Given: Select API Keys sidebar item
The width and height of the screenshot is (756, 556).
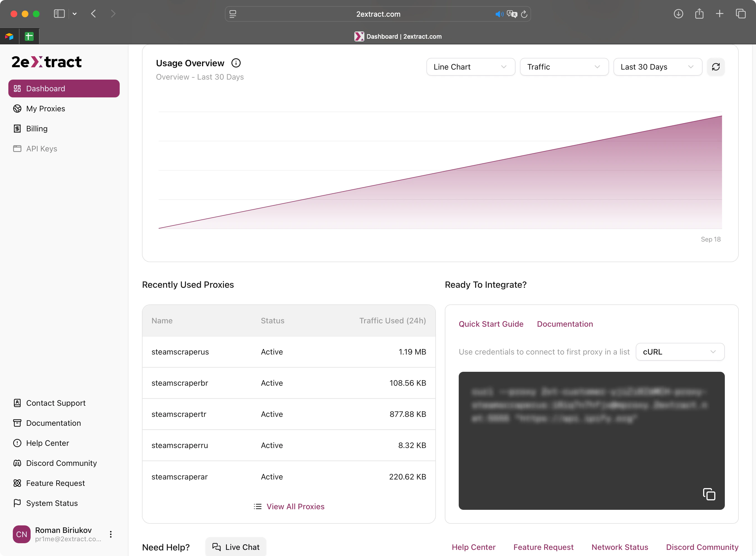Looking at the screenshot, I should click(x=41, y=148).
